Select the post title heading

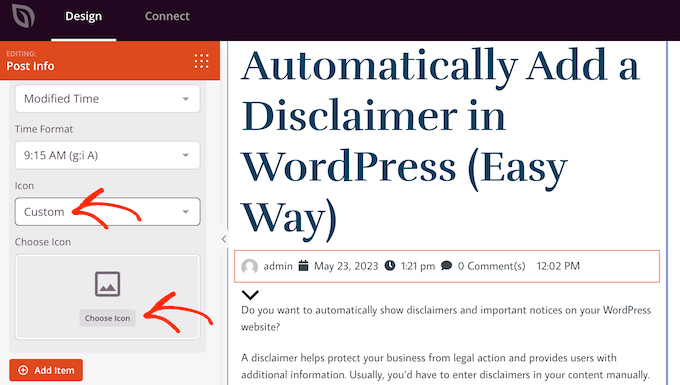tap(440, 144)
